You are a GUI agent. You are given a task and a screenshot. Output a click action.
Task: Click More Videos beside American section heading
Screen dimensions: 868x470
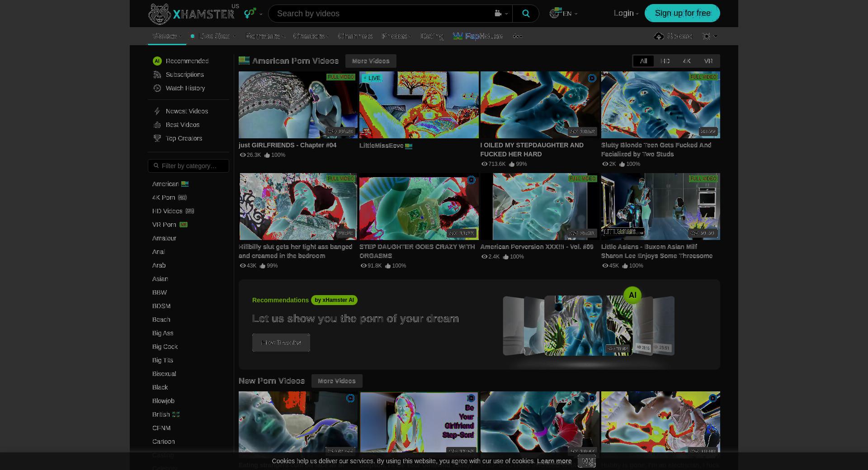tap(371, 61)
